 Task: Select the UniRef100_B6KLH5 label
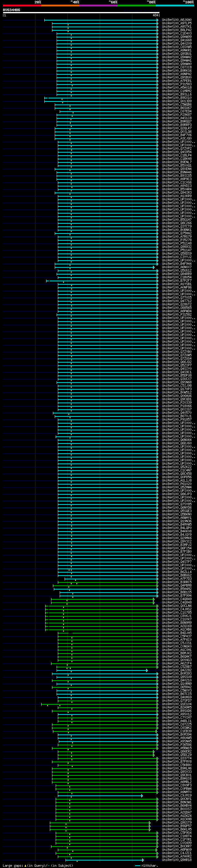pyautogui.click(x=177, y=829)
